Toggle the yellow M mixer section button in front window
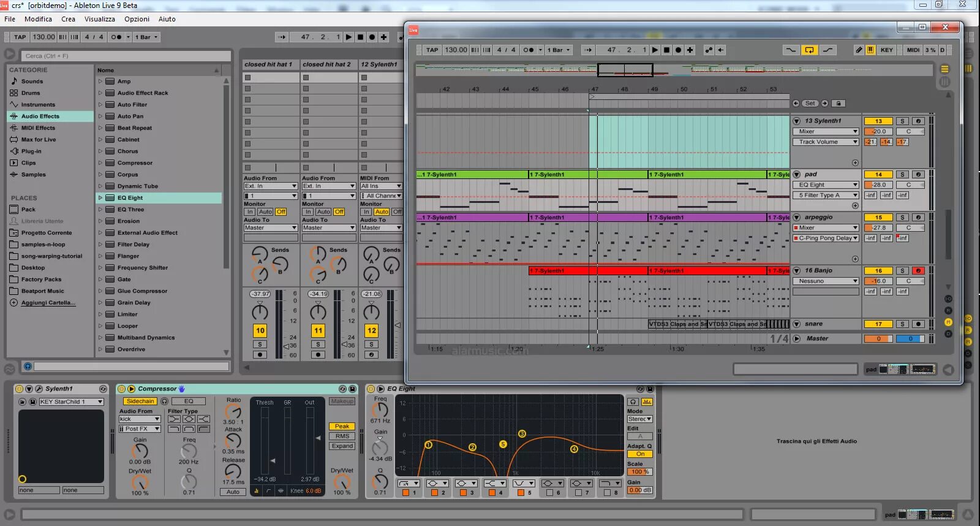This screenshot has height=526, width=980. coord(948,322)
